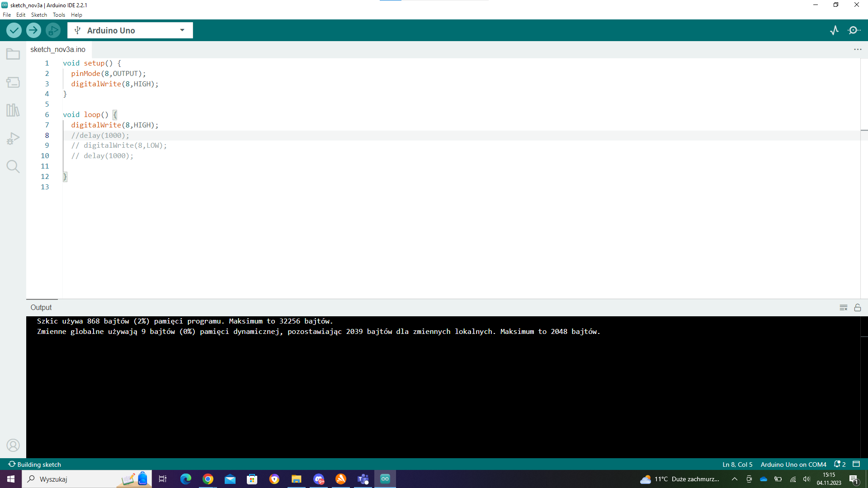Viewport: 868px width, 488px height.
Task: Open the Sketchbook folder panel
Action: 13,54
